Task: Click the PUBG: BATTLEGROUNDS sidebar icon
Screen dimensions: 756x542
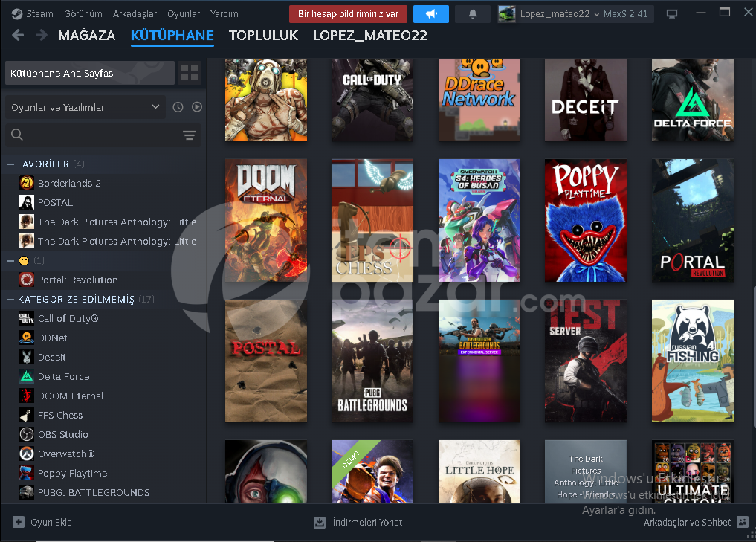Action: 27,492
